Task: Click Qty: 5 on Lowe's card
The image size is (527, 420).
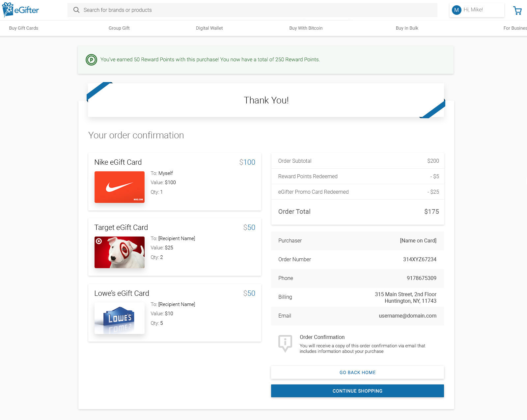Action: pyautogui.click(x=157, y=323)
